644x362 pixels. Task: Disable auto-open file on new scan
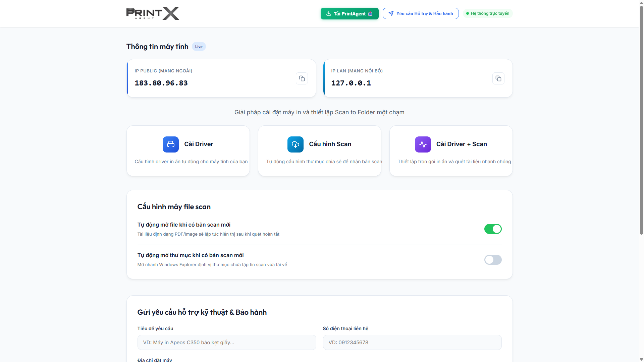493,229
